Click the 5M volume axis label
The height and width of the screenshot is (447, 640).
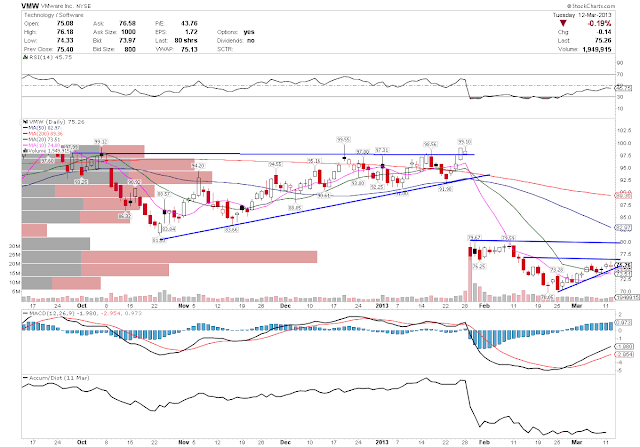coord(16,291)
